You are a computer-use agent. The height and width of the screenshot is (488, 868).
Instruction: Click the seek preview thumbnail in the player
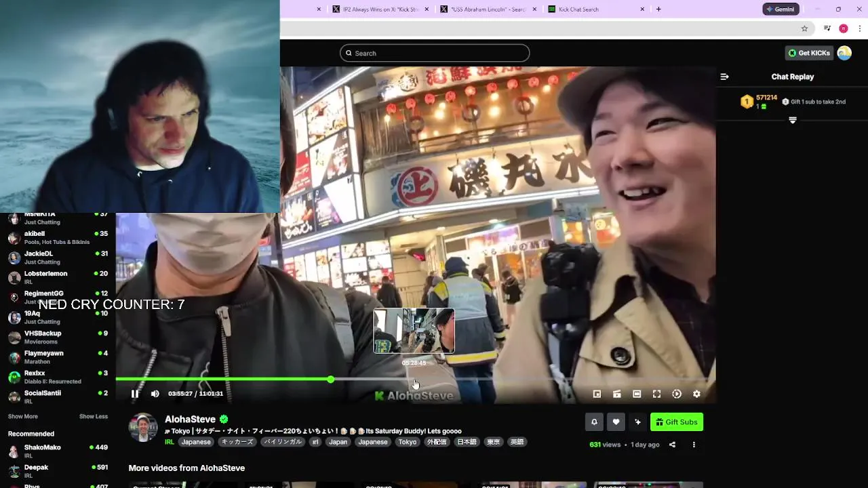point(414,331)
